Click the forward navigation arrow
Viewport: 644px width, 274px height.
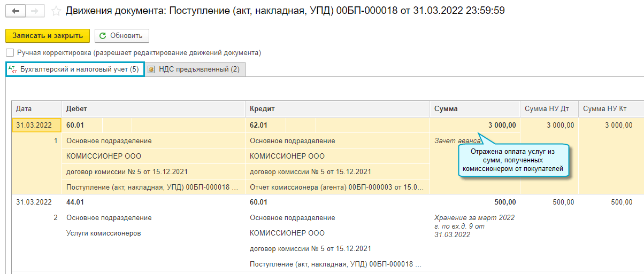tap(35, 11)
